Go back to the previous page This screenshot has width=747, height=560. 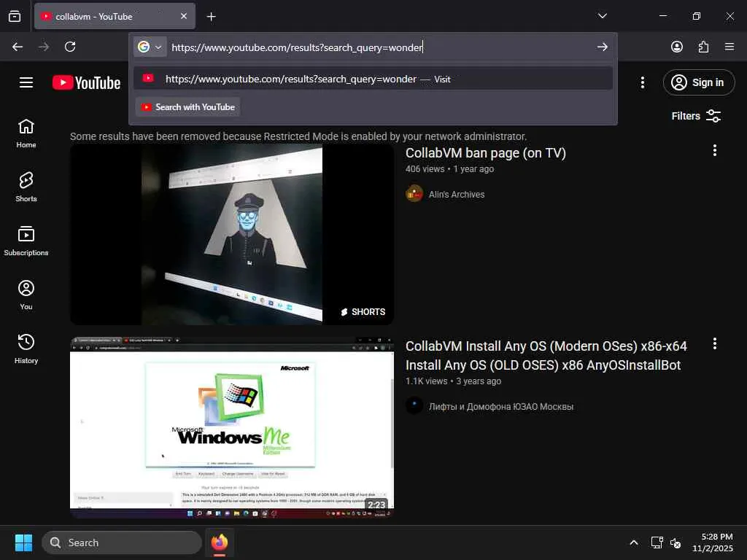coord(18,47)
